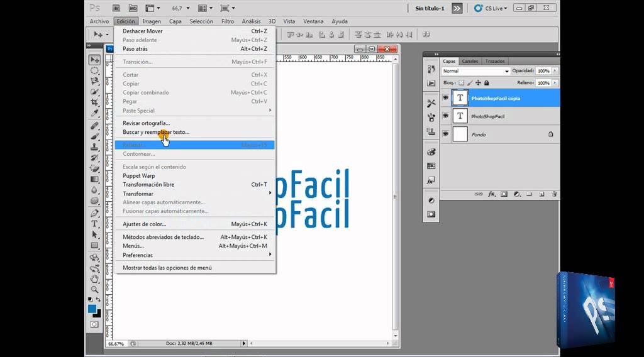Open the Styles panel icon

[431, 180]
